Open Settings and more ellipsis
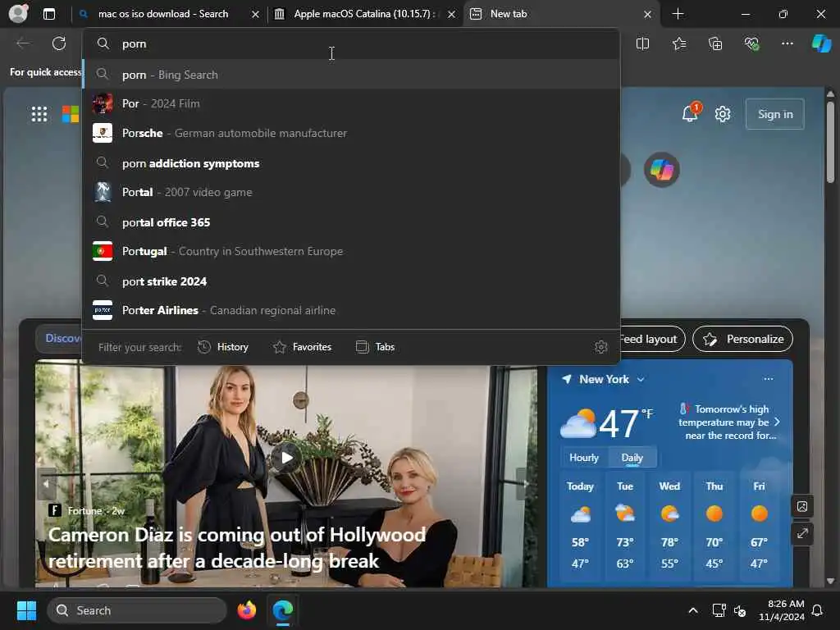Viewport: 840px width, 630px height. pyautogui.click(x=787, y=43)
